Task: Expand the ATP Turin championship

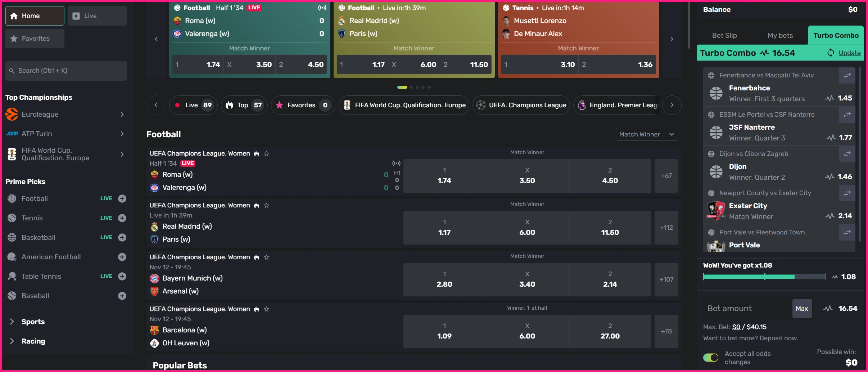Action: [x=122, y=134]
